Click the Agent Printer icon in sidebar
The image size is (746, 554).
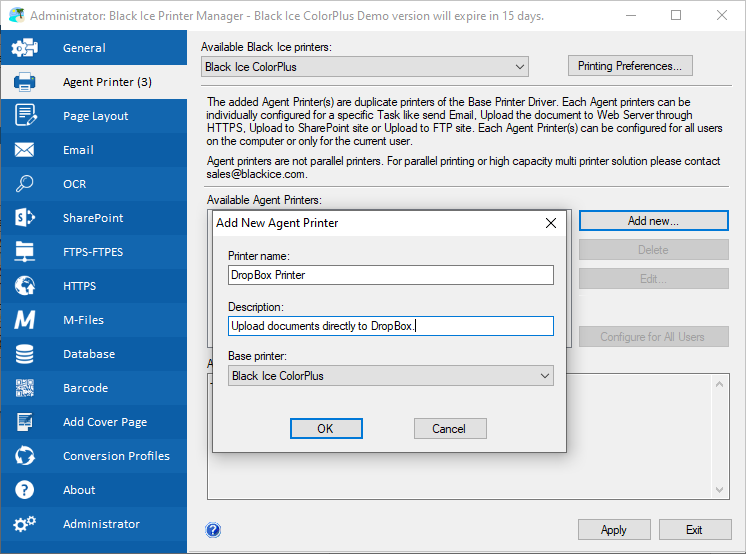pos(24,82)
